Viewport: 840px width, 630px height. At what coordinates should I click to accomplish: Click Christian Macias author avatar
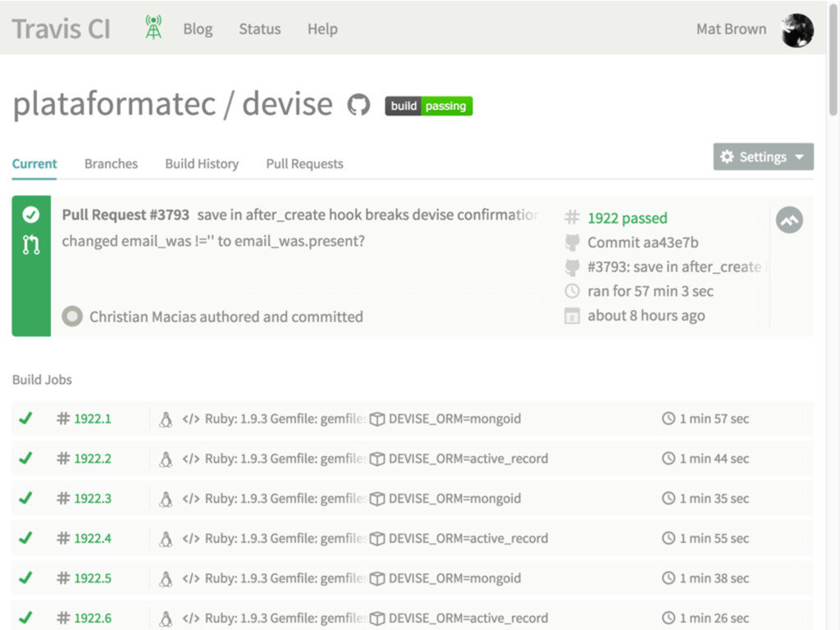point(72,316)
